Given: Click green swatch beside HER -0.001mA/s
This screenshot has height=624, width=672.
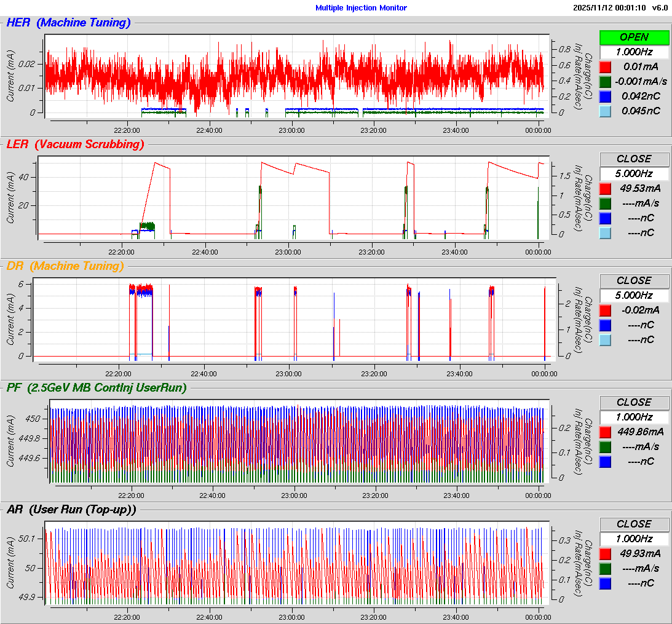Looking at the screenshot, I should pos(605,82).
